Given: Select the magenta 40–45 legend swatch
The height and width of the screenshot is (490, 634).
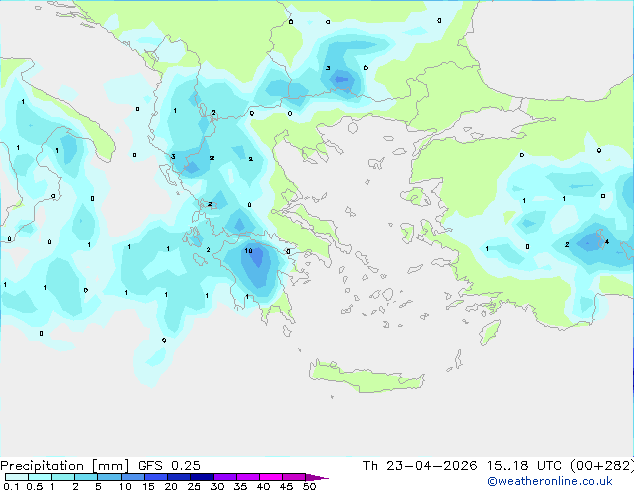Looking at the screenshot, I should coord(271,477).
